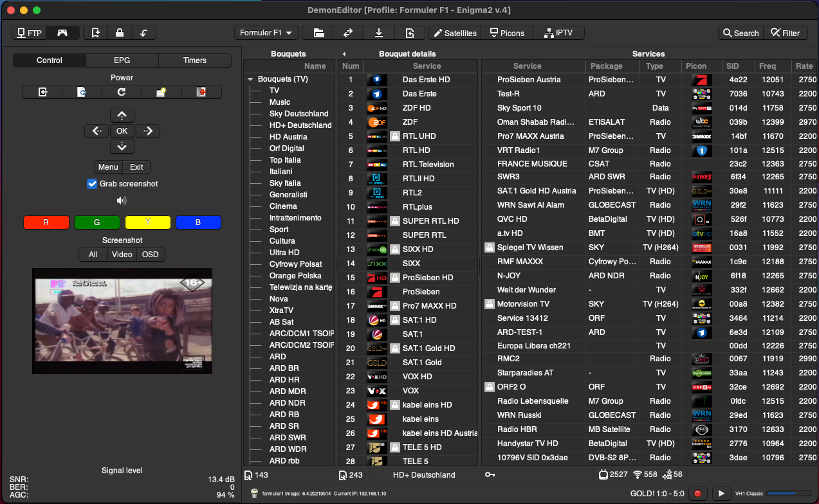819x504 pixels.
Task: Open the Satellites editor
Action: (455, 33)
